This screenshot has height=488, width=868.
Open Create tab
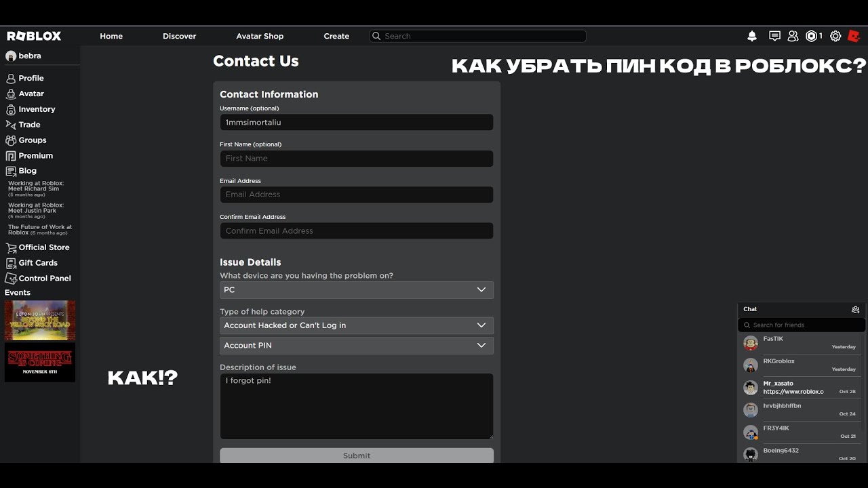(x=336, y=36)
